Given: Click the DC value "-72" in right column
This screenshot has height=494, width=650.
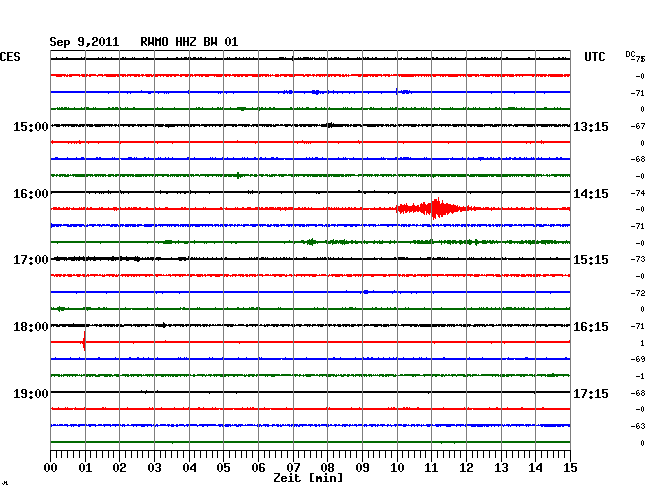Looking at the screenshot, I should point(640,293).
